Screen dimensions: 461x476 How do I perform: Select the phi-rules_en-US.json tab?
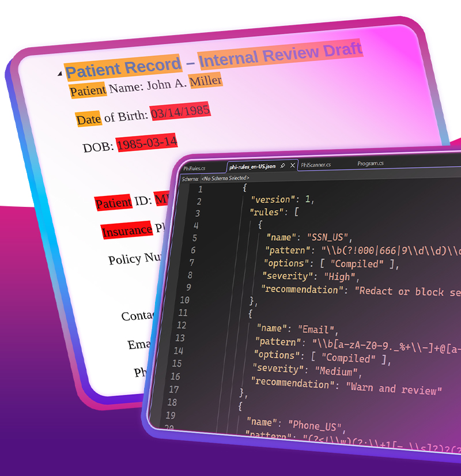252,167
